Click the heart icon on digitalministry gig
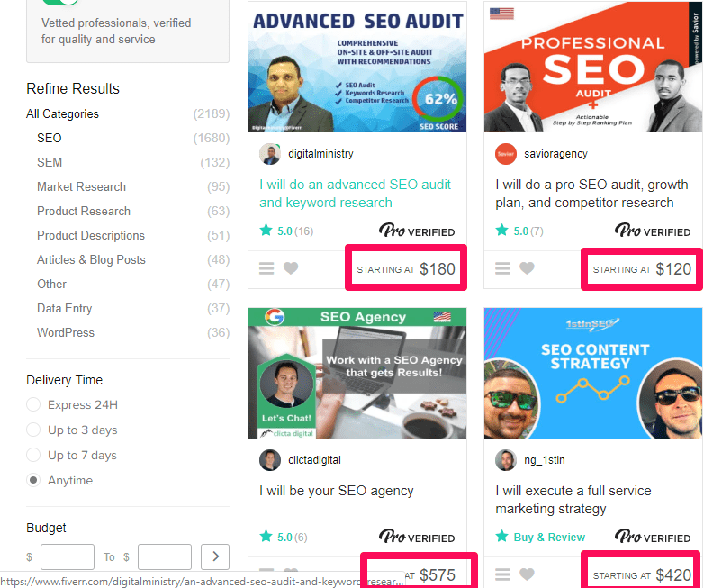The image size is (704, 588). [x=291, y=268]
